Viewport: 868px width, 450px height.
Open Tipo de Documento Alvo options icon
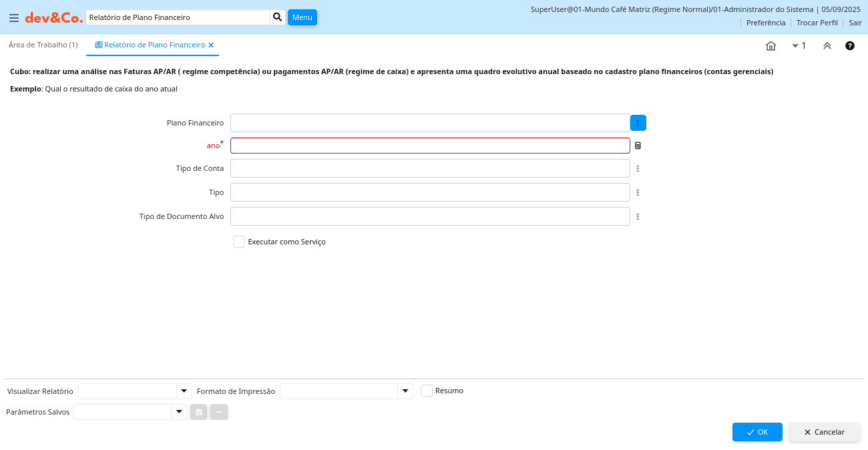click(638, 216)
